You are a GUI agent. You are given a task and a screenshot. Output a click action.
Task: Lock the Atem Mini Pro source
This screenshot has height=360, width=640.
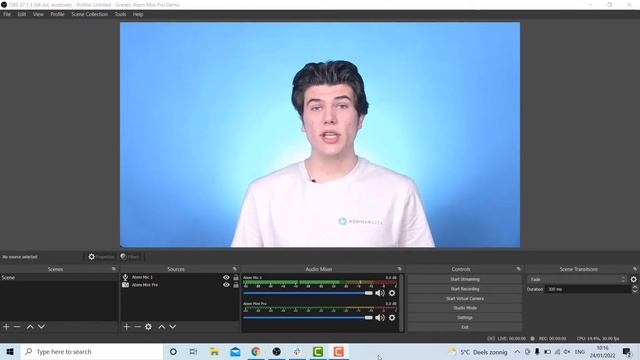(x=236, y=285)
